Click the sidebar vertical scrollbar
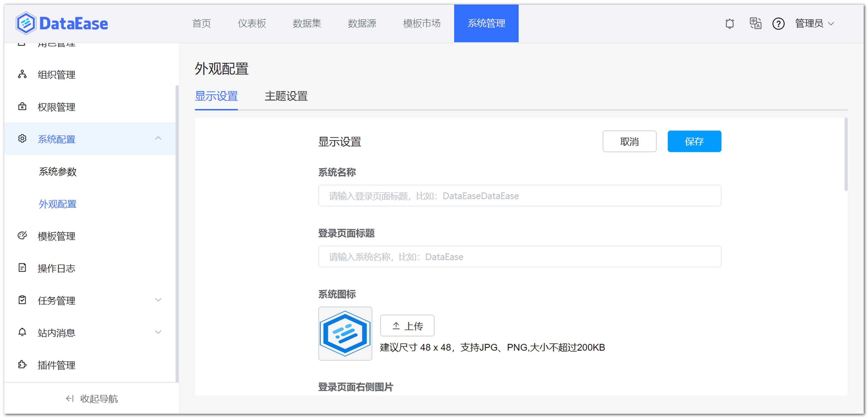The height and width of the screenshot is (418, 868). [177, 234]
